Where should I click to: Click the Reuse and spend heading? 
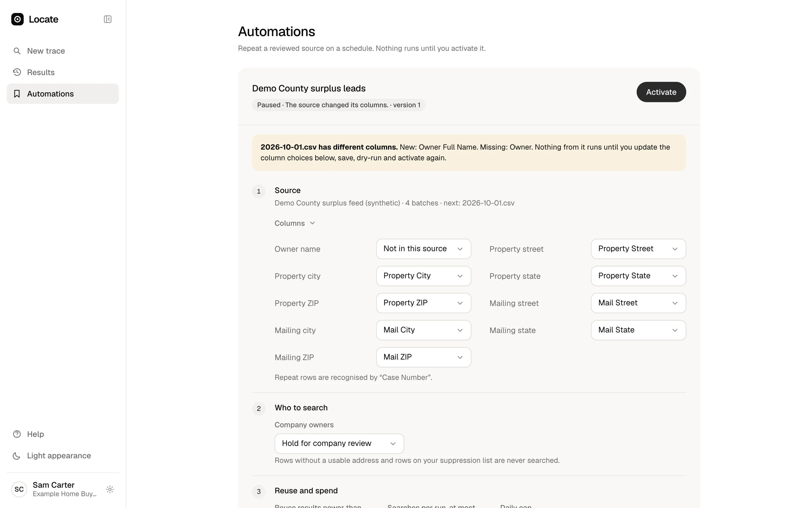click(306, 491)
